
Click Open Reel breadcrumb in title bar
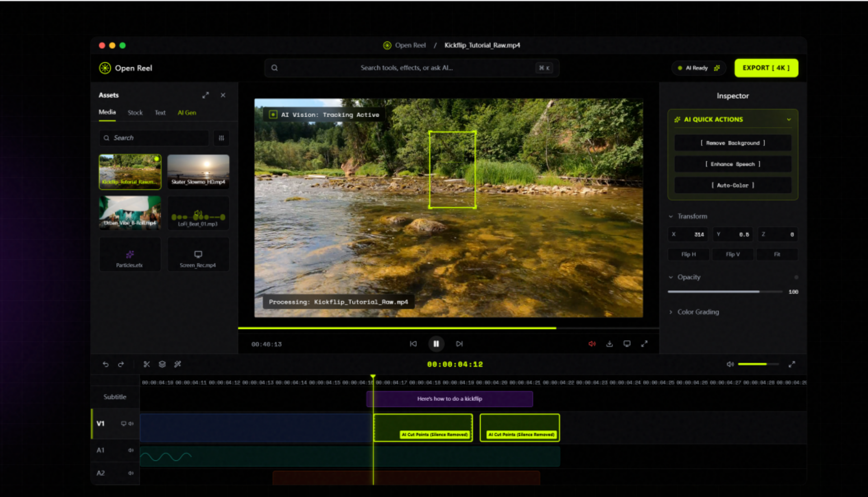coord(410,45)
